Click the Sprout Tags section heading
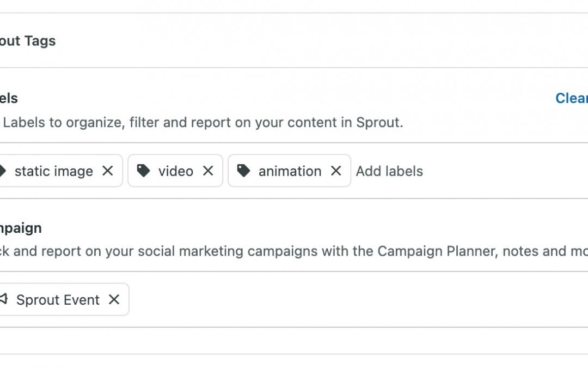The height and width of the screenshot is (368, 588). [x=28, y=41]
